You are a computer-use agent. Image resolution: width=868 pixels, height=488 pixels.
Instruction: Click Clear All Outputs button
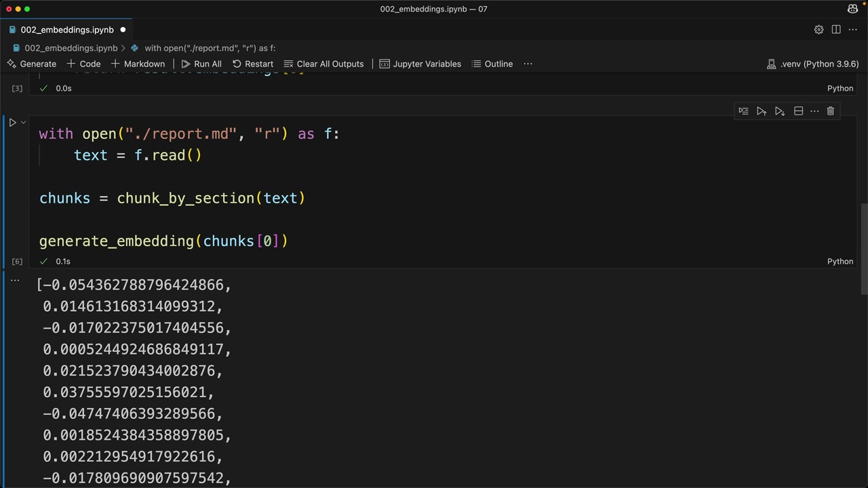tap(323, 64)
